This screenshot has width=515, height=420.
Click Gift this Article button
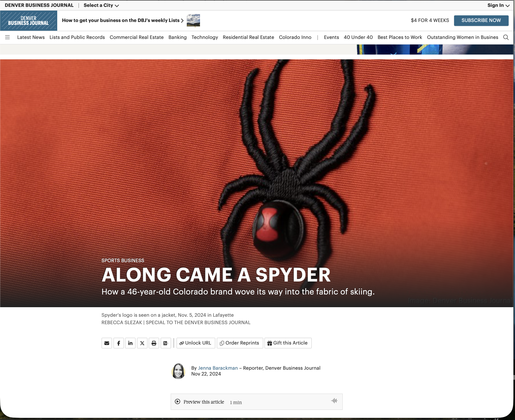(x=288, y=343)
